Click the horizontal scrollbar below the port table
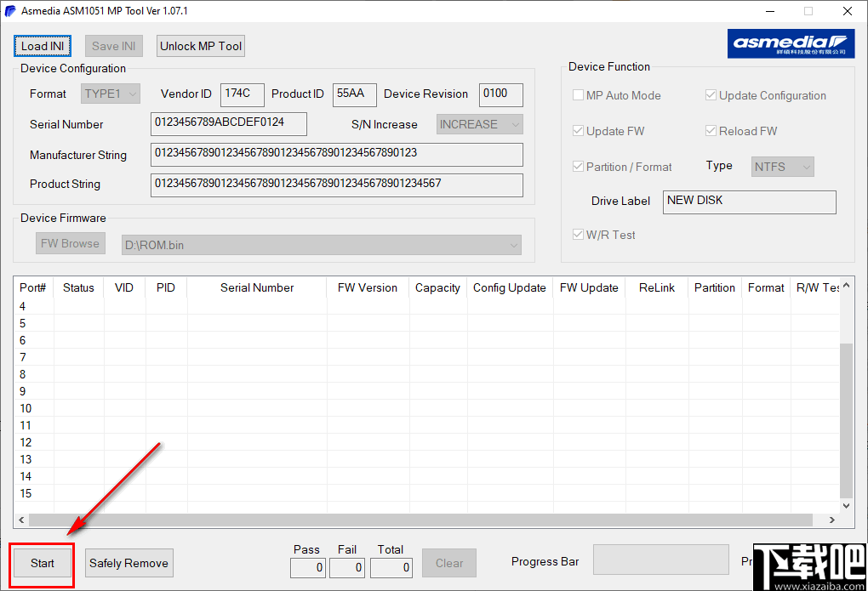This screenshot has height=591, width=868. pos(425,520)
